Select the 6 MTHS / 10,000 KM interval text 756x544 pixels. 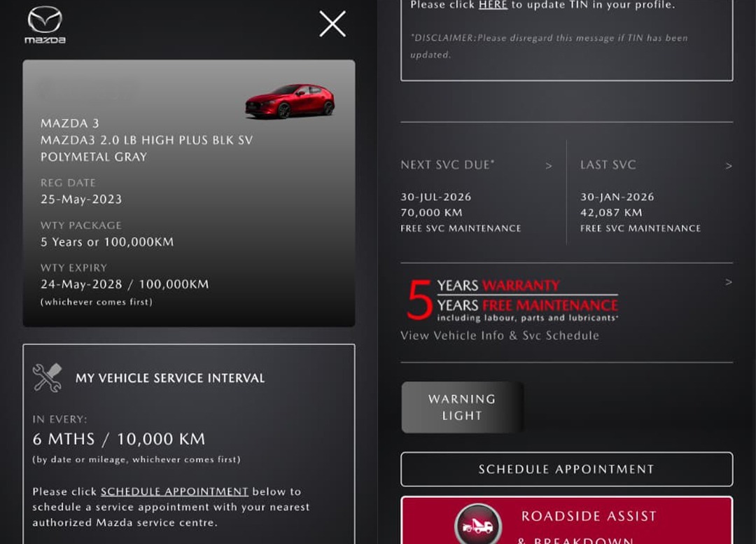pyautogui.click(x=118, y=439)
